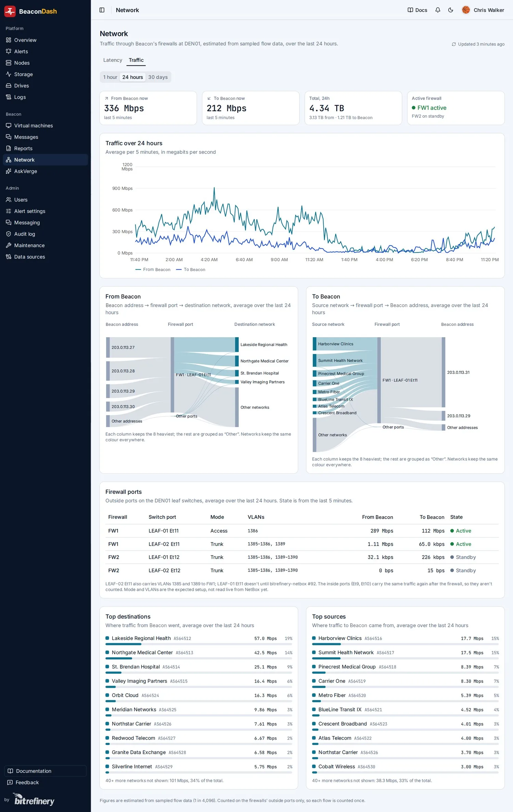Click the AskVerge sparkle icon in sidebar
This screenshot has width=513, height=812.
[9, 171]
